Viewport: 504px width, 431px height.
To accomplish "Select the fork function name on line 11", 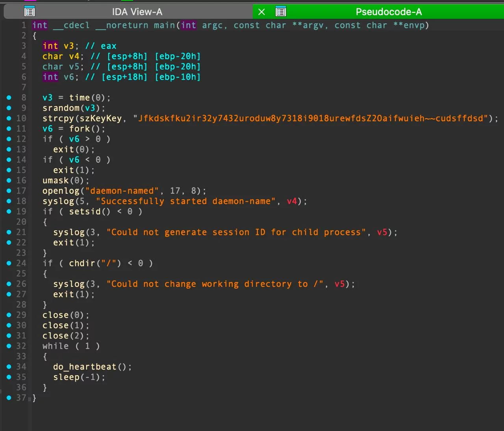I will [x=80, y=128].
